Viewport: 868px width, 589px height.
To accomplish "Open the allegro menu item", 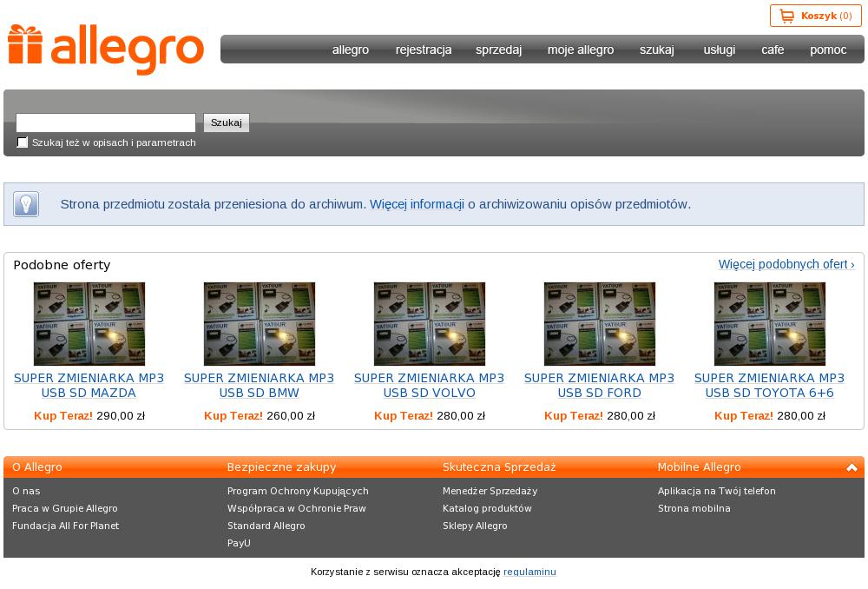I will [351, 50].
